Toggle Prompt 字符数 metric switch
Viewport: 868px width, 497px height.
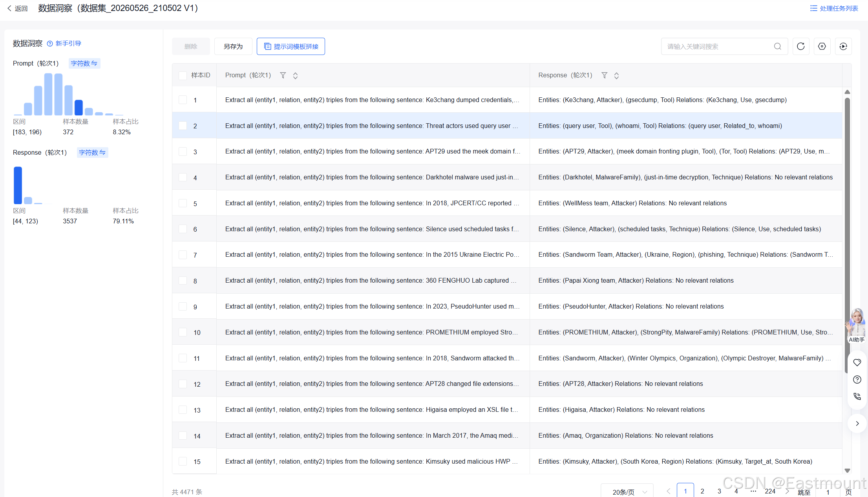pyautogui.click(x=84, y=63)
